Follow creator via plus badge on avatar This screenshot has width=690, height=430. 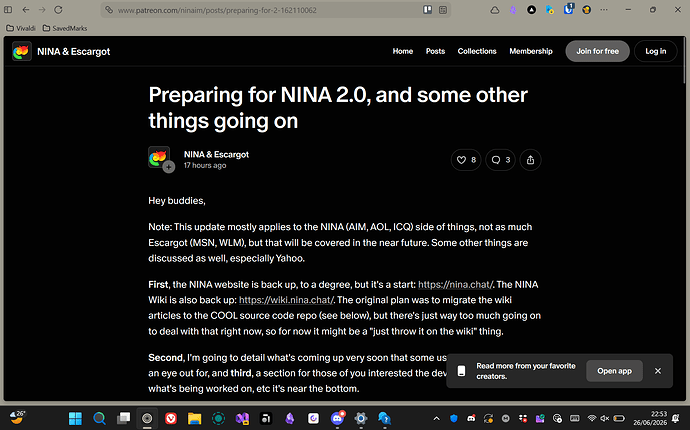(x=169, y=167)
